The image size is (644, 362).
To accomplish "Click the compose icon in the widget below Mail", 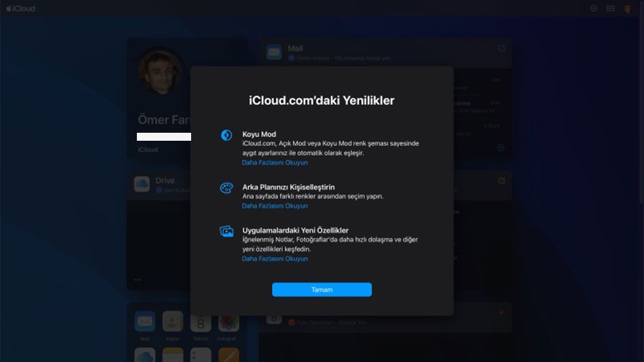I will tap(501, 180).
